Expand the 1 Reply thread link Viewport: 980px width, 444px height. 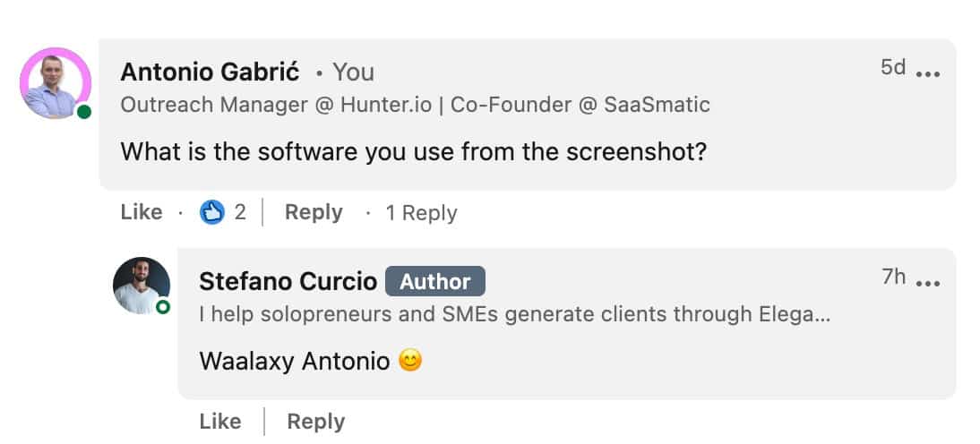(x=421, y=213)
